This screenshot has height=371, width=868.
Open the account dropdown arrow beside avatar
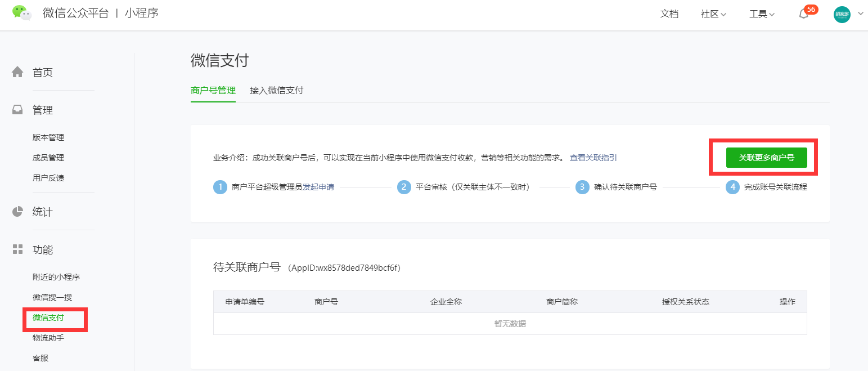click(860, 14)
